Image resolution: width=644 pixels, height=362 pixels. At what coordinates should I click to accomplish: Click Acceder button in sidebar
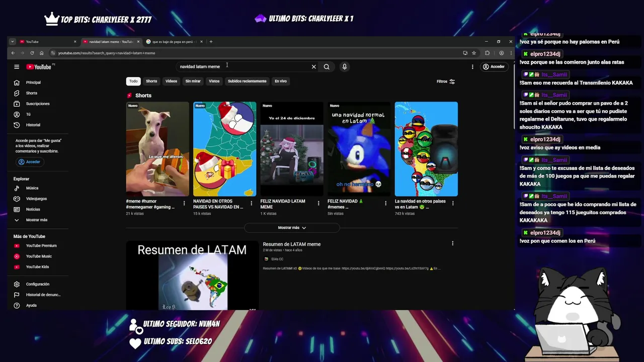(29, 162)
